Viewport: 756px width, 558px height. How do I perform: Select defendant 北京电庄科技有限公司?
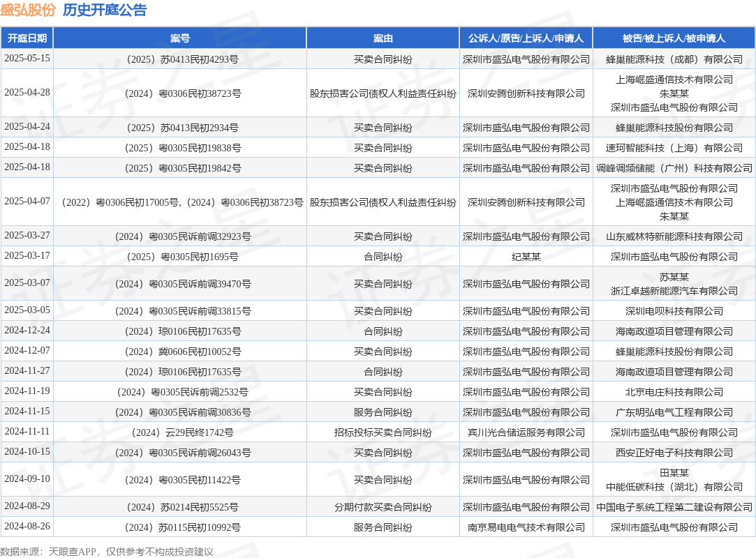pyautogui.click(x=674, y=392)
